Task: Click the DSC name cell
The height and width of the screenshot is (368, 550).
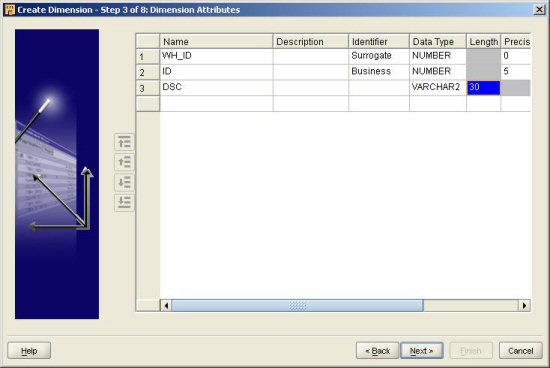Action: point(216,88)
